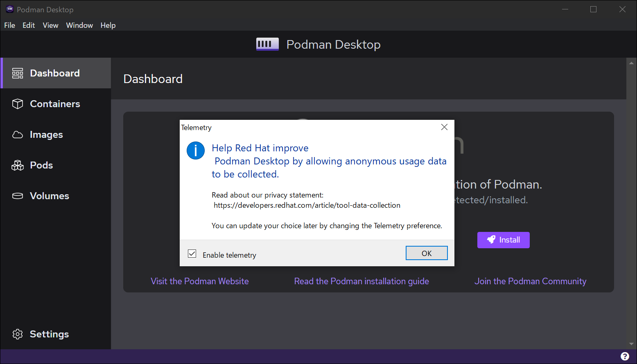This screenshot has width=637, height=364.
Task: Click the Images cloud icon
Action: [18, 135]
